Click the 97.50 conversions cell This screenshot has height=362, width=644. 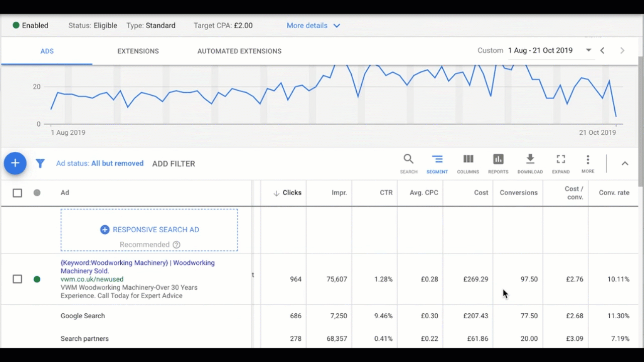(529, 280)
